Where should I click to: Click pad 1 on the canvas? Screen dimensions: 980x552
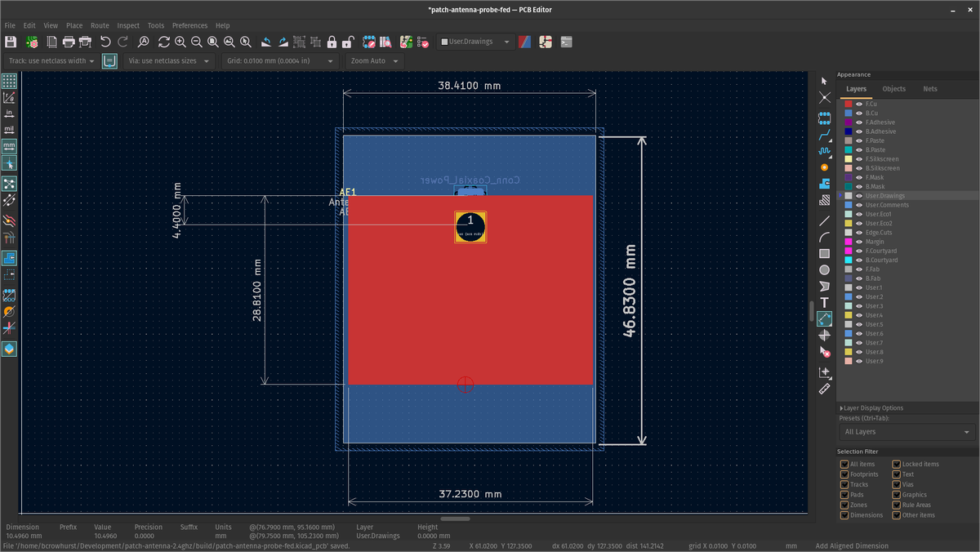tap(470, 227)
